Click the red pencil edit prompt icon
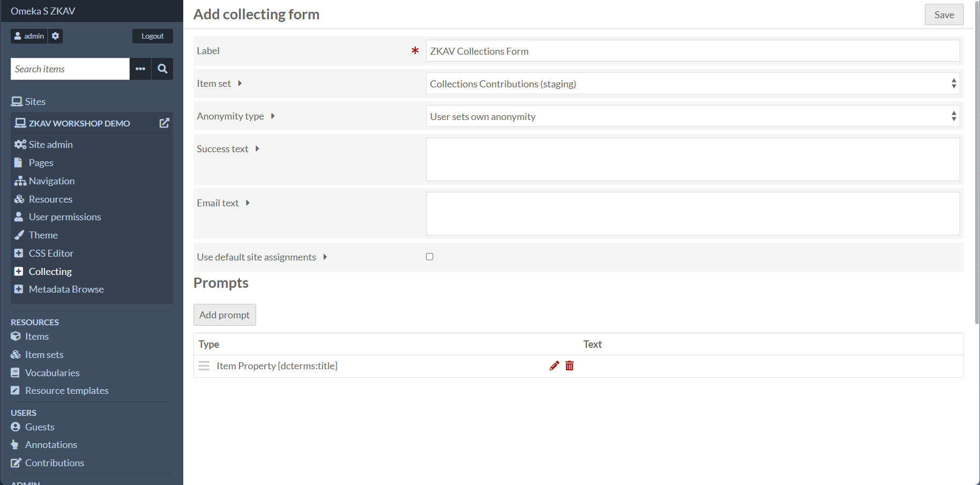 (x=554, y=366)
